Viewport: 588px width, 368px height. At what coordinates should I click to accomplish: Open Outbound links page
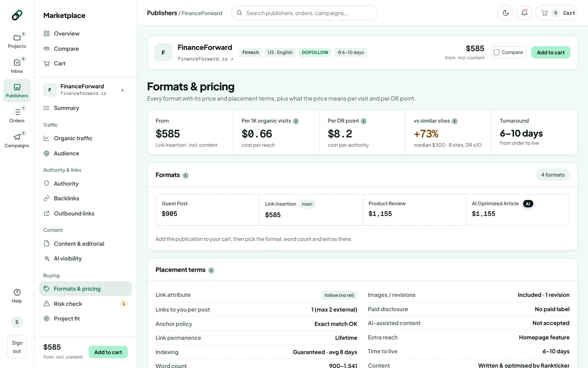click(85, 213)
